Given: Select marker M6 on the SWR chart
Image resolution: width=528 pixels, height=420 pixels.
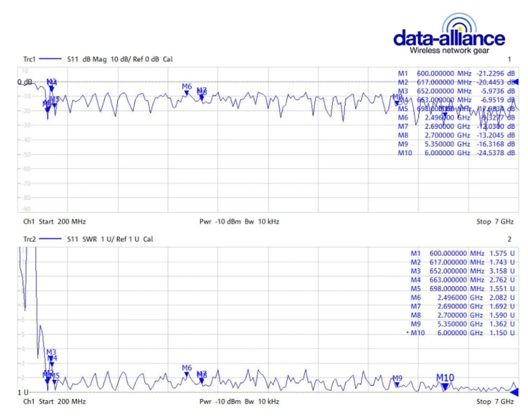Looking at the screenshot, I should 186,371.
